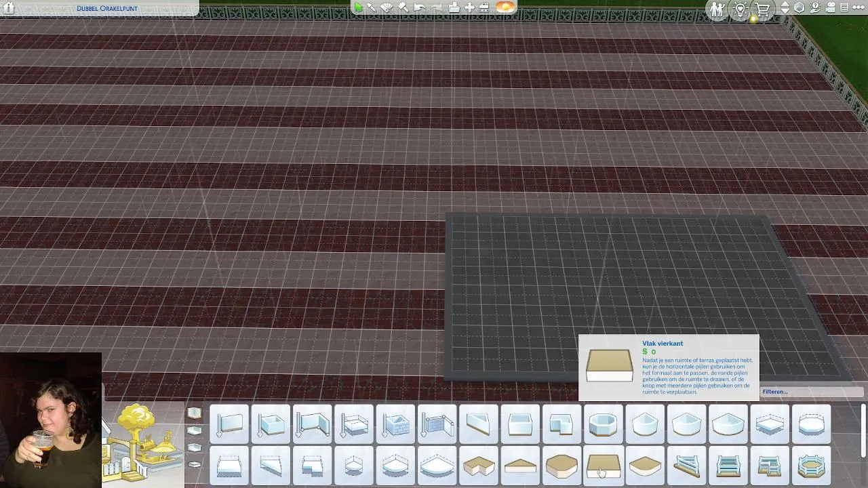Choose the medium wall height option
The height and width of the screenshot is (488, 868).
195,430
